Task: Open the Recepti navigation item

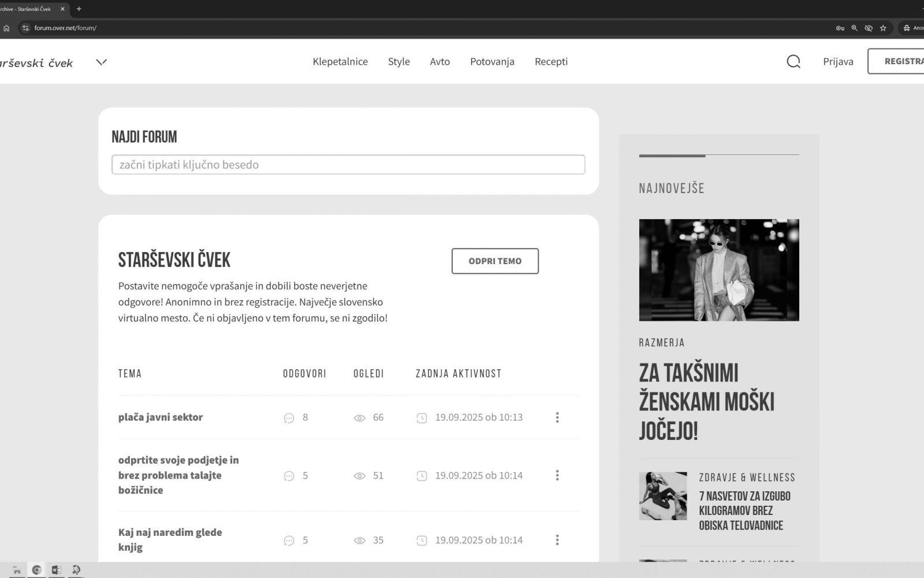Action: (x=551, y=61)
